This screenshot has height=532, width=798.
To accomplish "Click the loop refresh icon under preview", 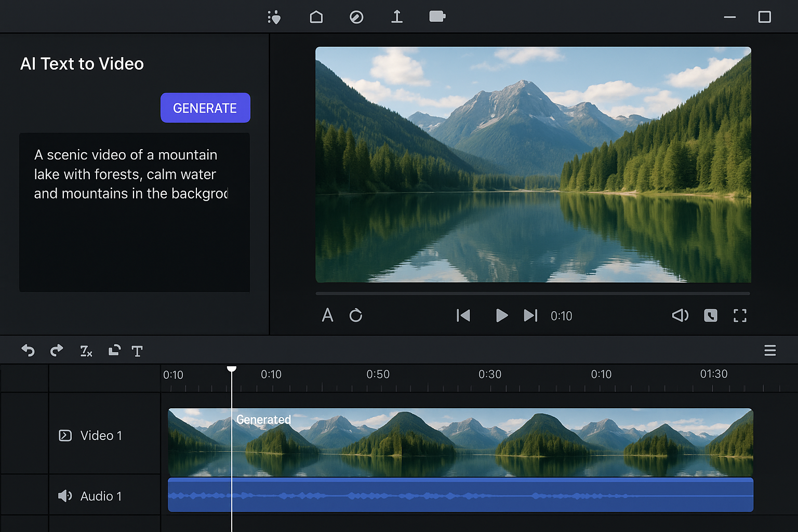I will pyautogui.click(x=356, y=315).
